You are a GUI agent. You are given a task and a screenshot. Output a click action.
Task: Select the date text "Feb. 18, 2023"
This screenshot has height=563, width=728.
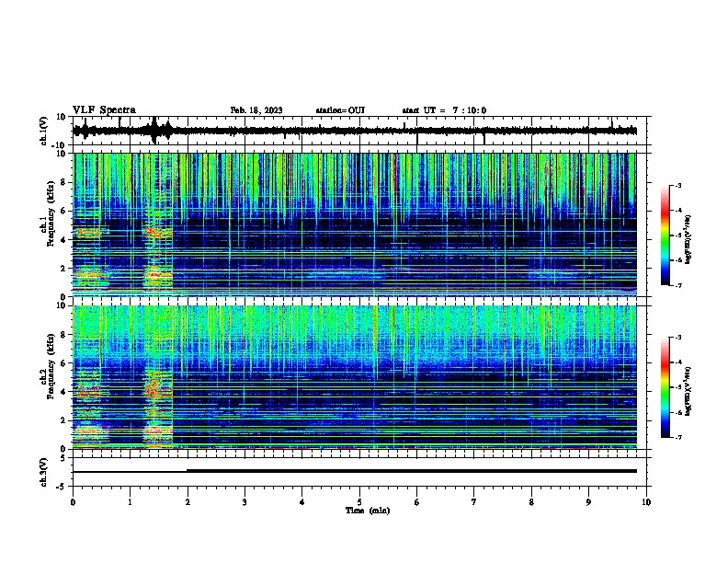pos(256,110)
